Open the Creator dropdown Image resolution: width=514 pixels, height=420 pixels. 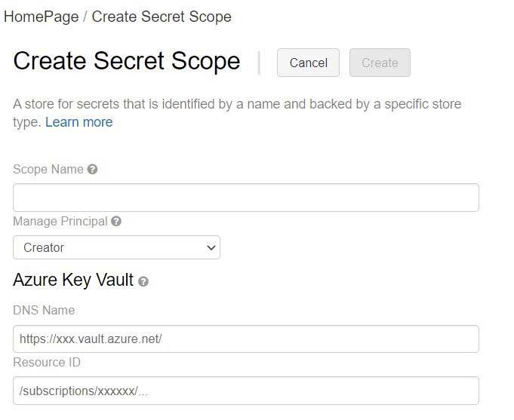pos(116,247)
